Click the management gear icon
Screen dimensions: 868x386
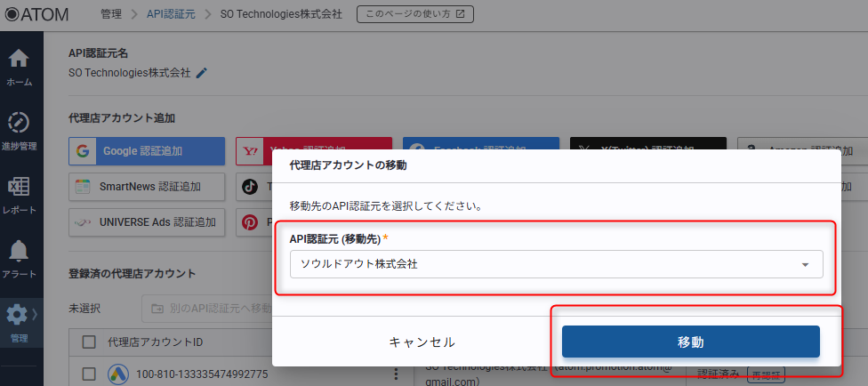coord(17,315)
